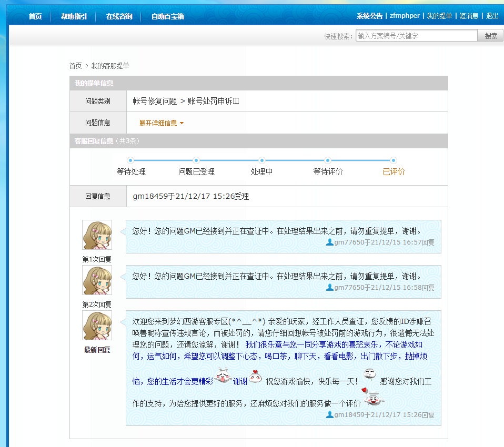
Task: Click the 等待处理 step label
Action: click(131, 171)
